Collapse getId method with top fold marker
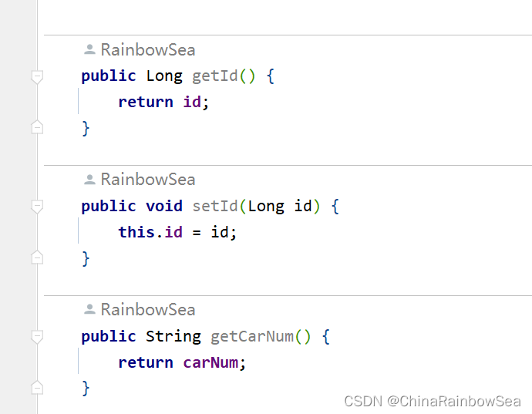 (37, 76)
